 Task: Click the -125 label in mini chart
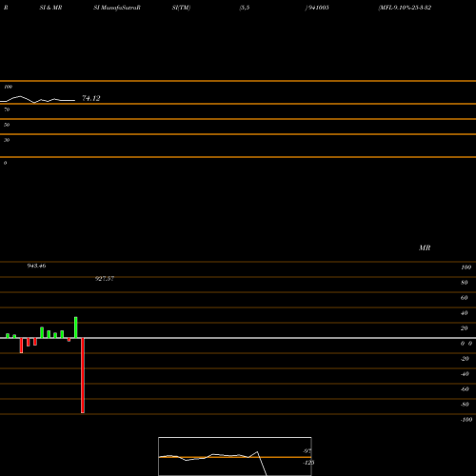[x=308, y=463]
